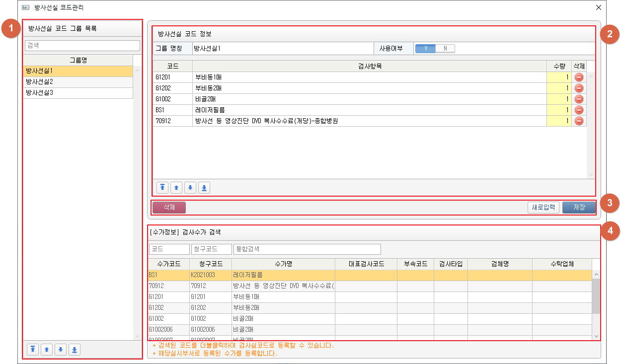Delete the 부비동1매 row with red icon
The image size is (625, 364).
pos(579,77)
